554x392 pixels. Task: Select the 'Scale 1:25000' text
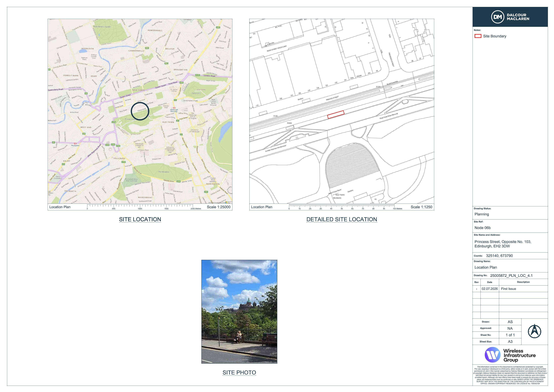[x=219, y=207]
